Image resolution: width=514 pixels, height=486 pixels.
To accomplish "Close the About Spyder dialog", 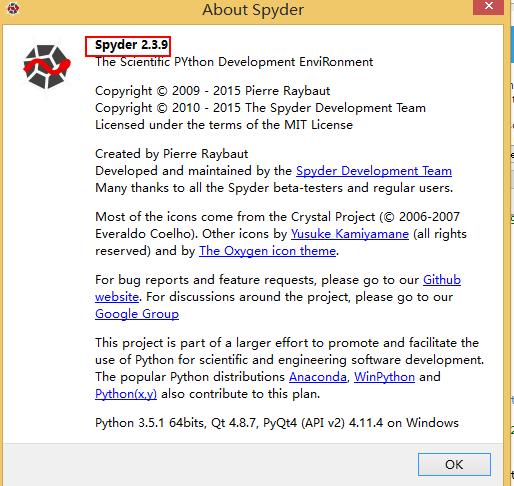I will pos(488,7).
